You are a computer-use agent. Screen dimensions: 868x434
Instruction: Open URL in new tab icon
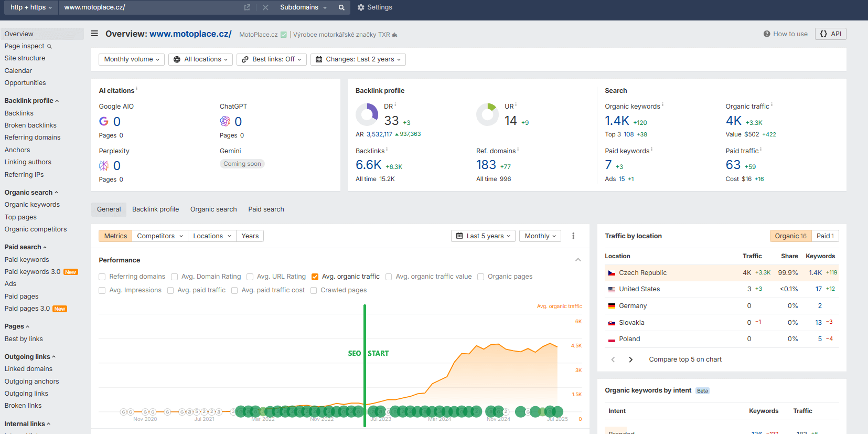tap(247, 7)
